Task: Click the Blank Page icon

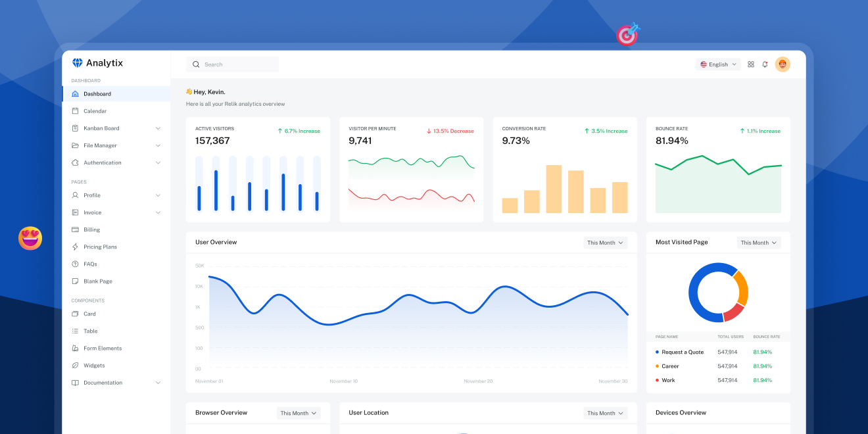Action: point(75,281)
